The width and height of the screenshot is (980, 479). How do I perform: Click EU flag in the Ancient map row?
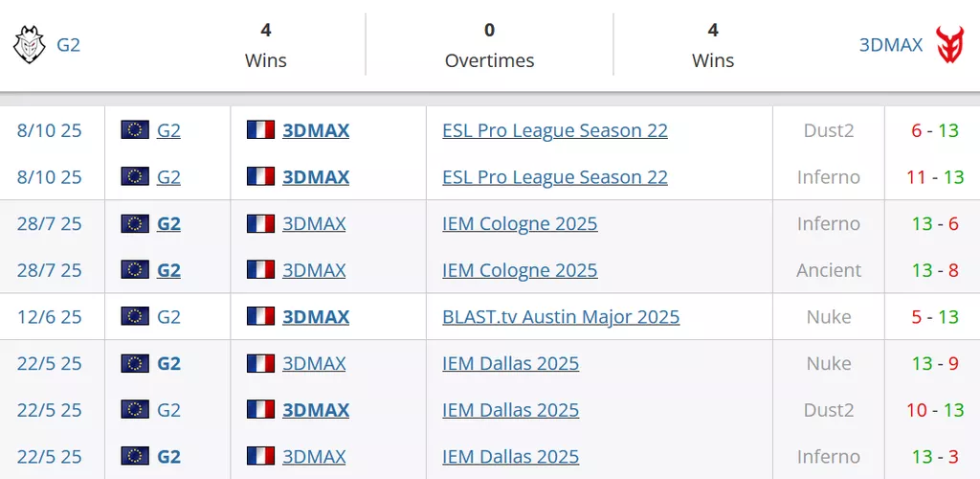point(135,270)
